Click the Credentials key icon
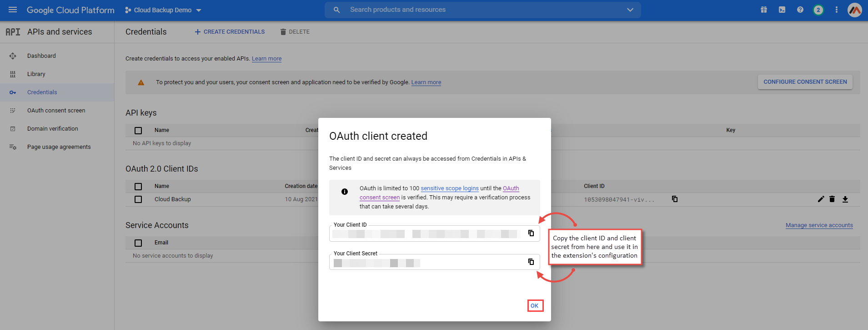The height and width of the screenshot is (330, 868). coord(13,92)
